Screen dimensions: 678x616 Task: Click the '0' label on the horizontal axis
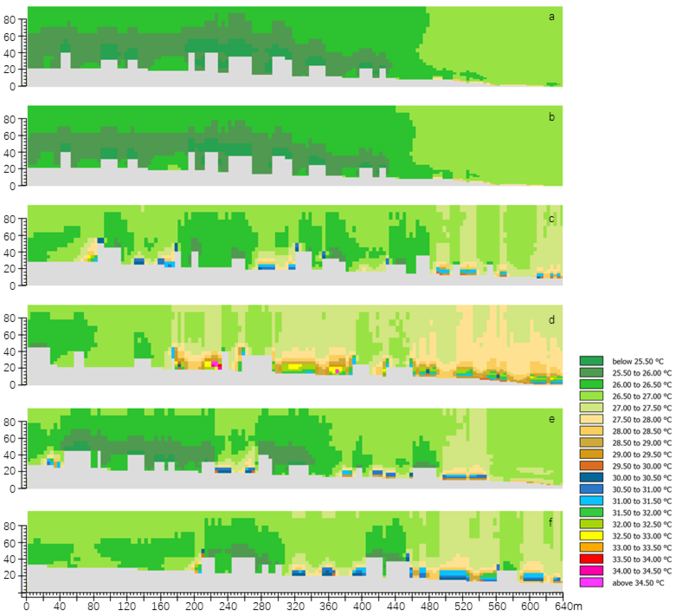coord(26,606)
